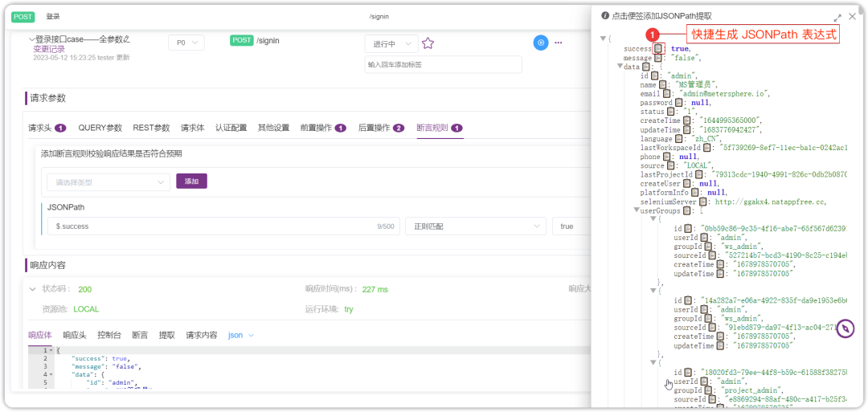This screenshot has width=868, height=412.
Task: Click the note icon beside email key
Action: (666, 94)
